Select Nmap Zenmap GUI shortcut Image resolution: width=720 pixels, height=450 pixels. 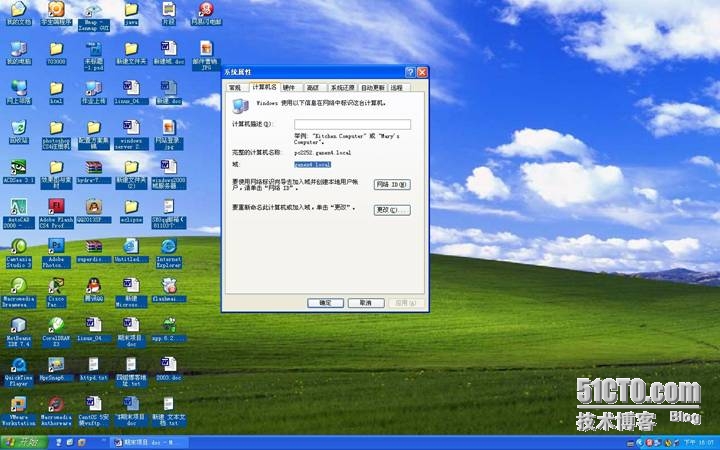tap(94, 17)
